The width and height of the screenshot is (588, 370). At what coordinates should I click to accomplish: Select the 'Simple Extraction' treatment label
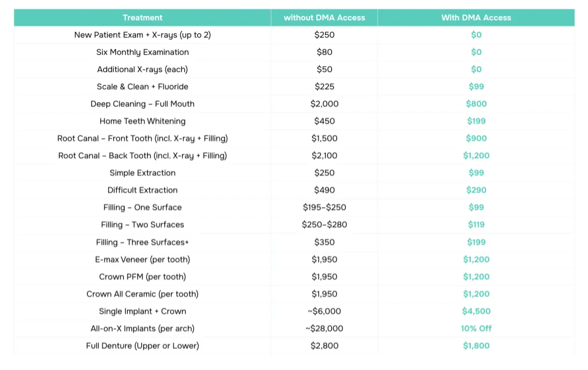142,173
